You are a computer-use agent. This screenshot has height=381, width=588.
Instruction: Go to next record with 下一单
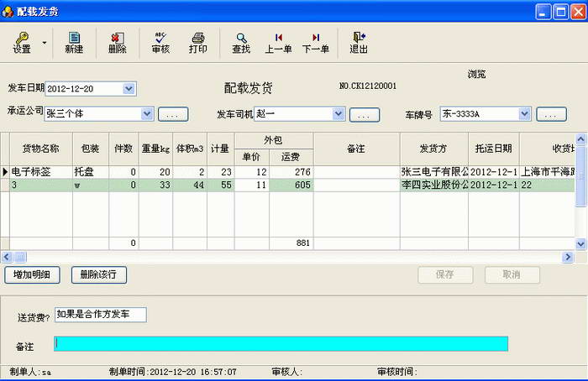tap(315, 43)
